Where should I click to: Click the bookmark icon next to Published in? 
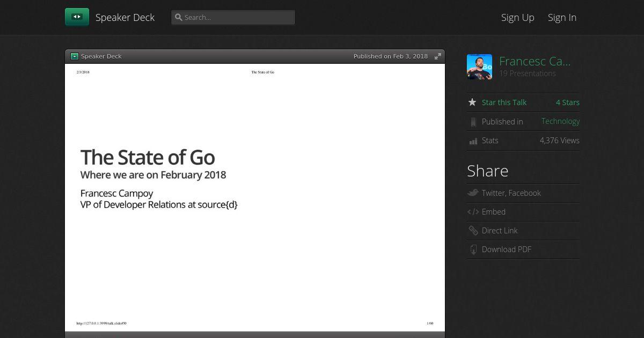(473, 122)
